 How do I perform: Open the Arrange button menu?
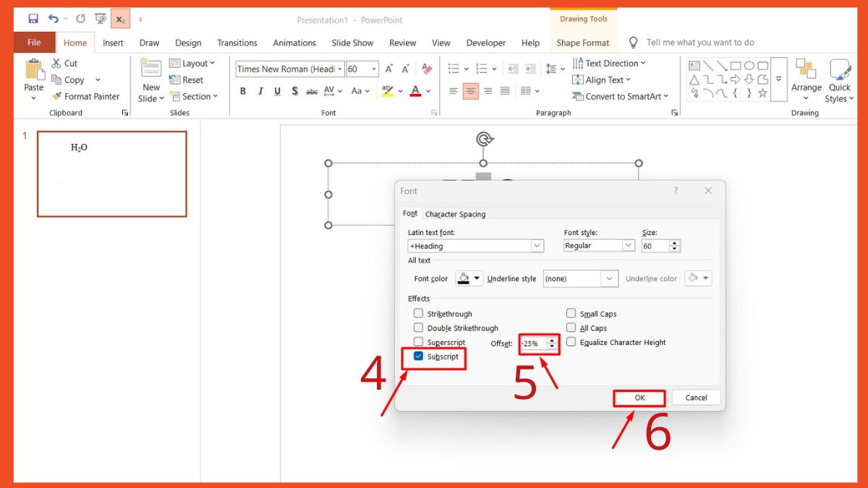pos(806,80)
